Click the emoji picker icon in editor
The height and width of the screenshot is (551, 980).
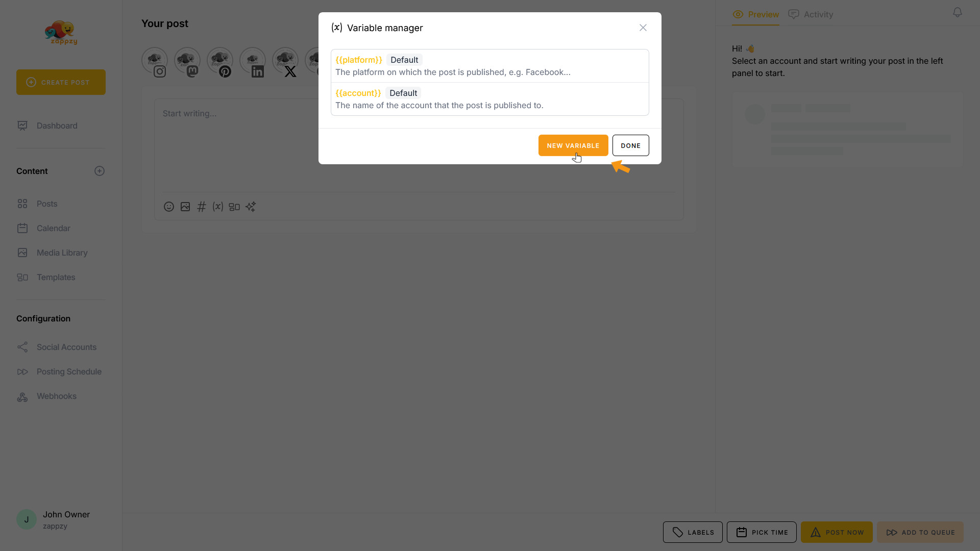169,207
